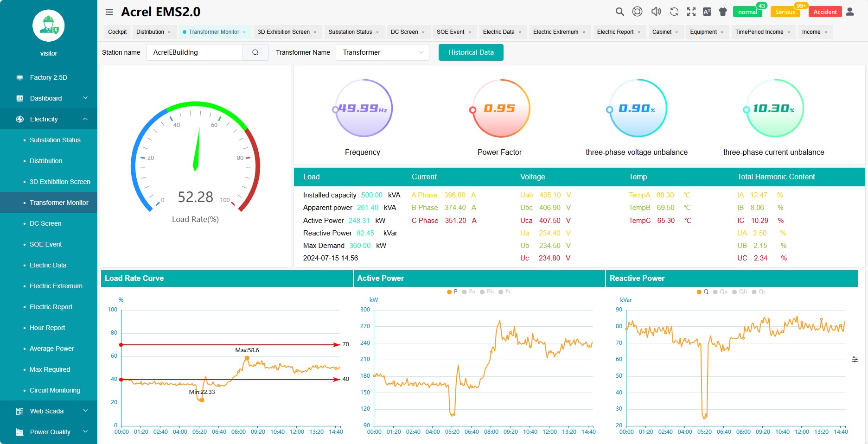Click the search magnifier icon in top toolbar
This screenshot has height=444, width=868.
(x=619, y=12)
